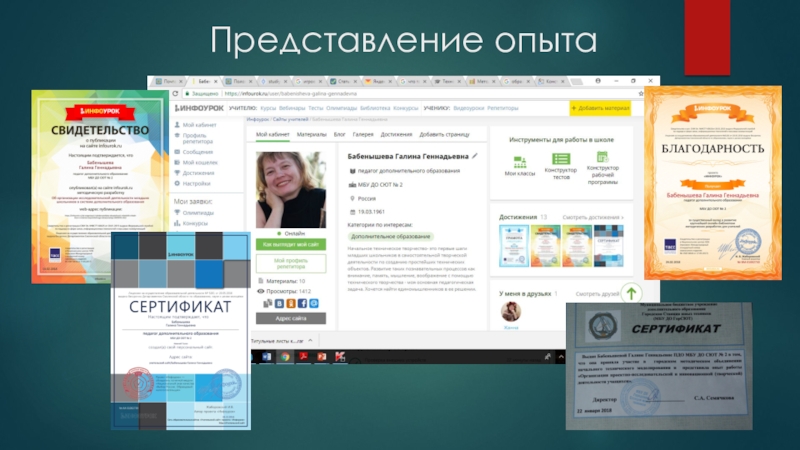Open the Достижения profile tab
The width and height of the screenshot is (800, 450).
tap(396, 133)
